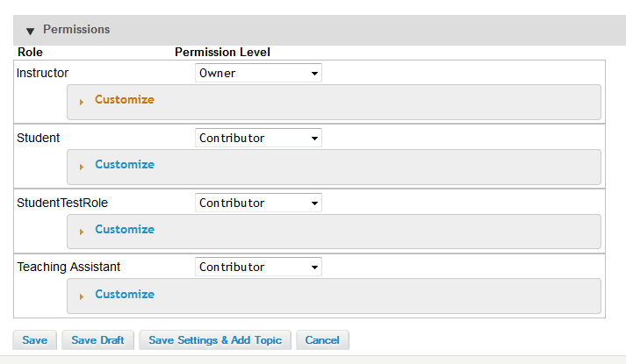
Task: Expand Customize link for Instructor role
Action: pos(125,100)
